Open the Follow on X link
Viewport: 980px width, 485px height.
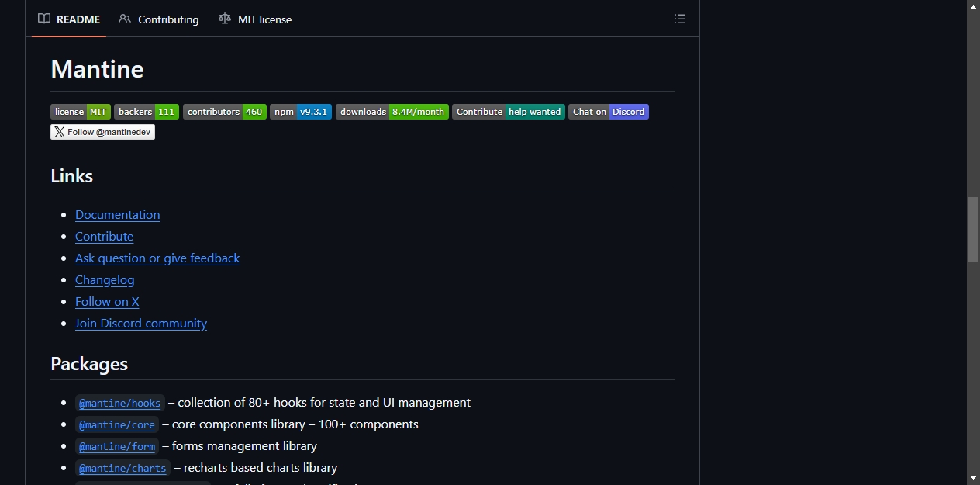[107, 302]
